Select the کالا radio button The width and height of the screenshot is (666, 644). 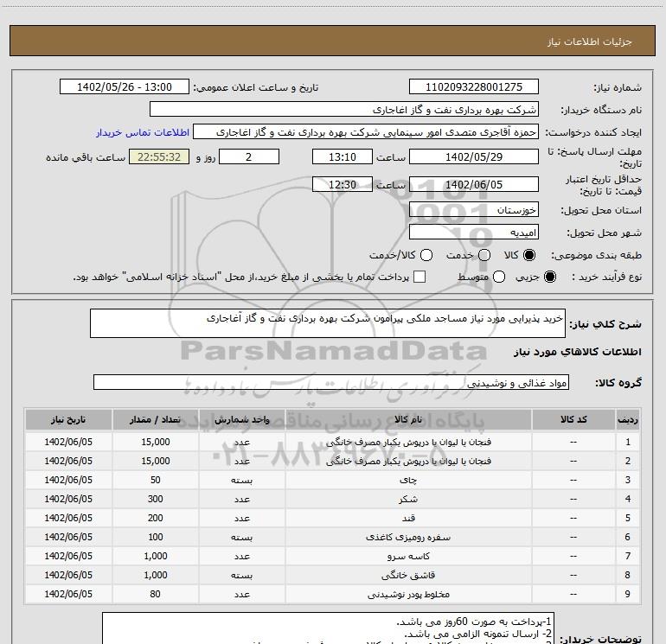[x=529, y=255]
